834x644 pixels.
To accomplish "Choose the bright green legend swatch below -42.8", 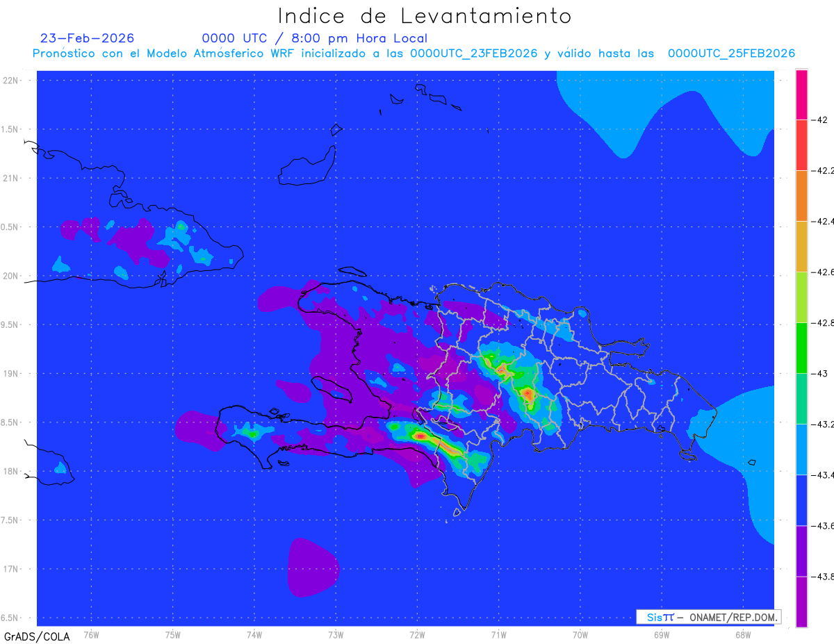I will pos(801,347).
